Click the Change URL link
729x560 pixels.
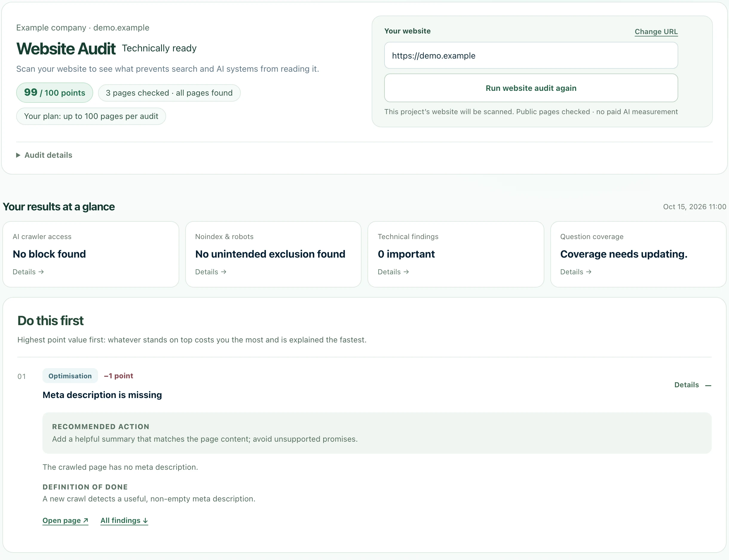point(656,31)
